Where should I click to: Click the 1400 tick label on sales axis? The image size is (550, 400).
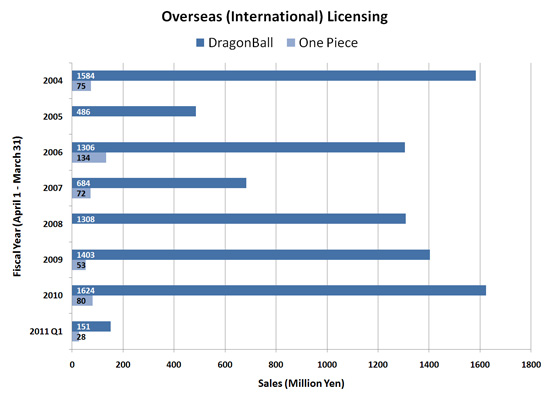tap(429, 365)
